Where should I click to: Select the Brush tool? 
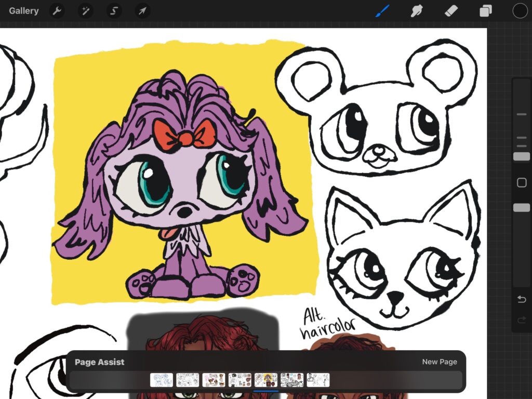[x=383, y=11]
